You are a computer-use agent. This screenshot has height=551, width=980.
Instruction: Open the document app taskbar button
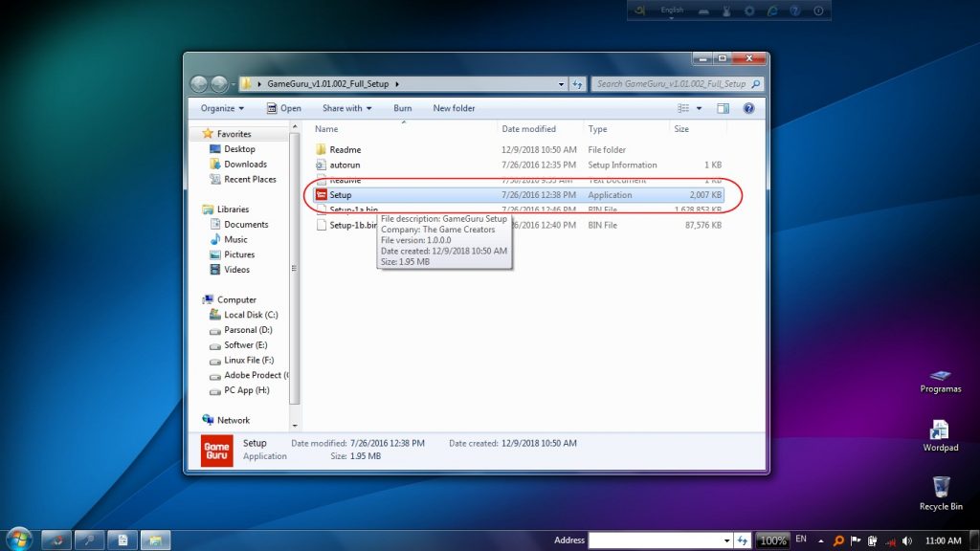pyautogui.click(x=122, y=540)
